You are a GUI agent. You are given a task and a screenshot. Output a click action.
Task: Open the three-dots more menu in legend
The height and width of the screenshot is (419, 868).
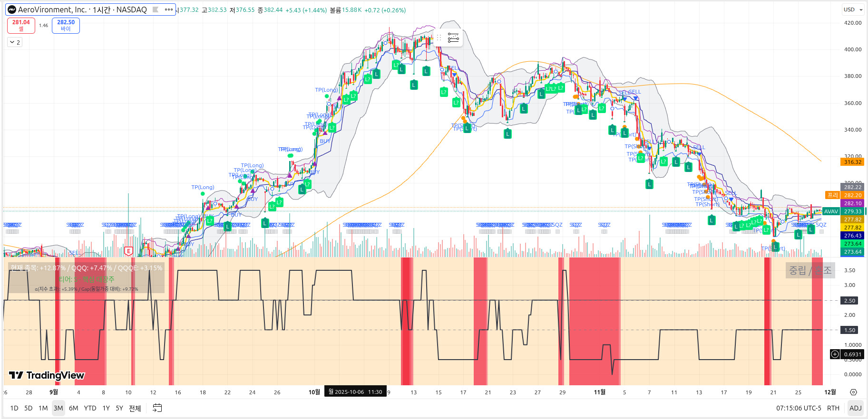(x=169, y=10)
